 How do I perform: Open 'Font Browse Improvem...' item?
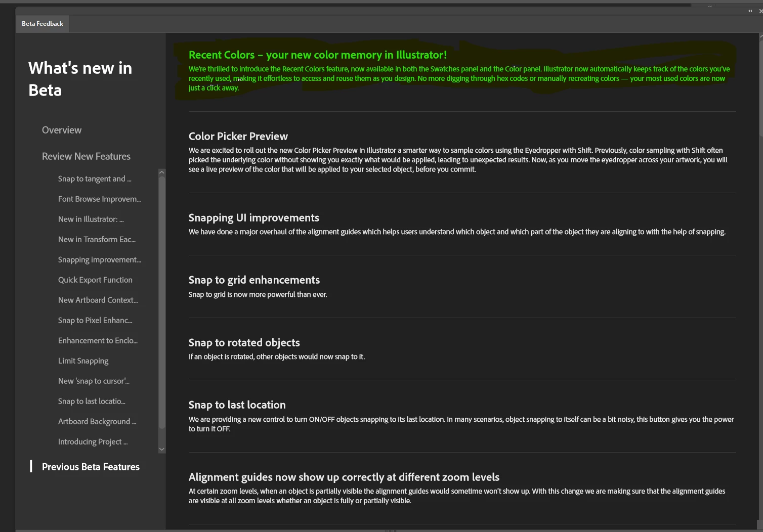99,199
